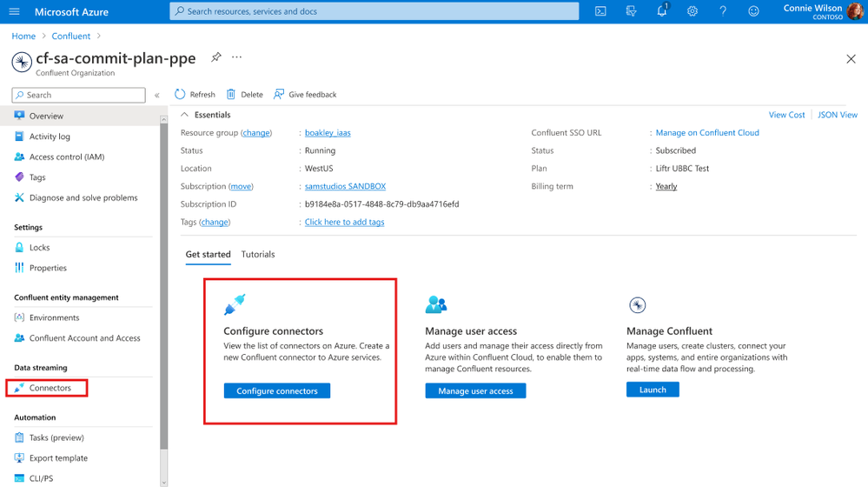The width and height of the screenshot is (868, 487).
Task: Open the help question mark icon
Action: coord(723,11)
